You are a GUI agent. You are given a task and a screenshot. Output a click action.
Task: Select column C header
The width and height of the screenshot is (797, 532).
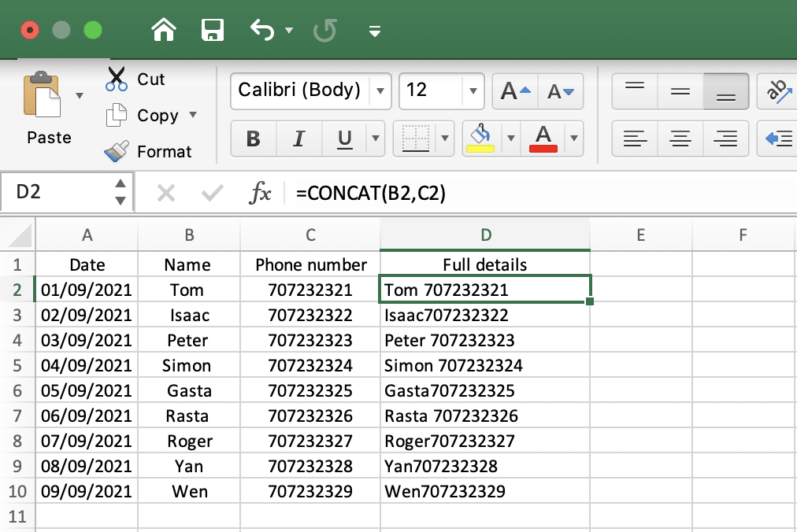pos(310,235)
